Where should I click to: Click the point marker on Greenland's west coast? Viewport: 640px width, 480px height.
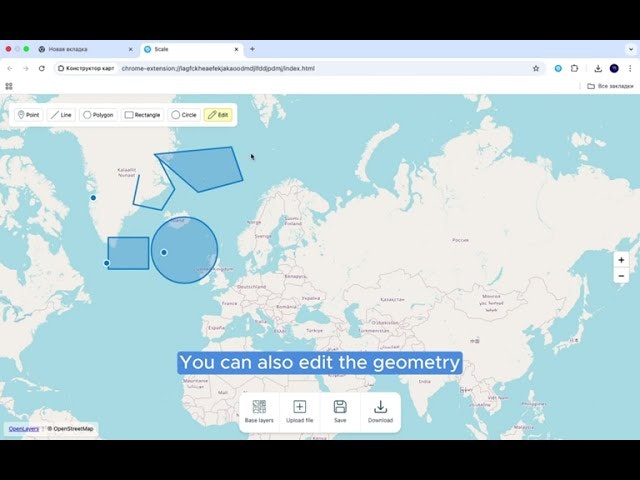click(x=93, y=198)
